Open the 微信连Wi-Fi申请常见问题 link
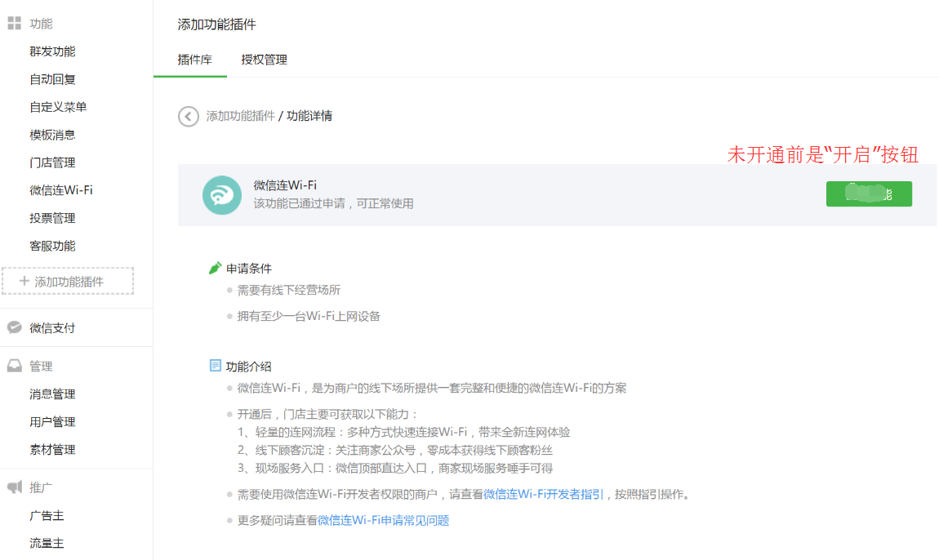Image resolution: width=939 pixels, height=560 pixels. pos(383,520)
